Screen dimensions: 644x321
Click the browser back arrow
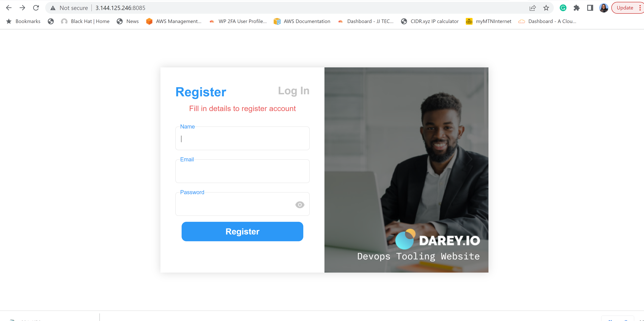(9, 8)
